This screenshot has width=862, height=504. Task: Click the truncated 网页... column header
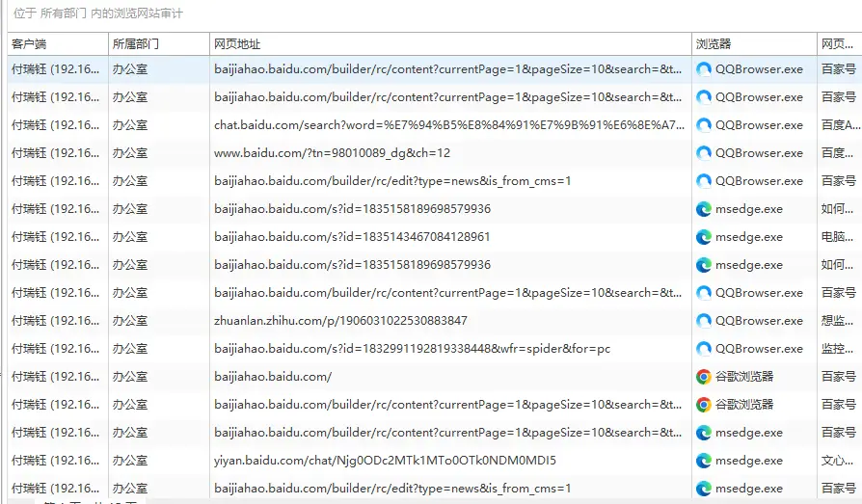[x=840, y=44]
